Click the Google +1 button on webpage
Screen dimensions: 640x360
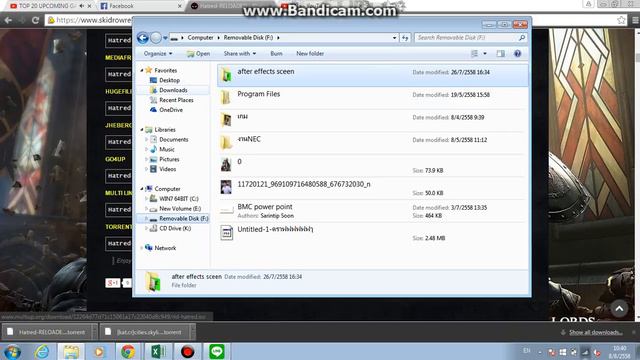click(x=113, y=282)
